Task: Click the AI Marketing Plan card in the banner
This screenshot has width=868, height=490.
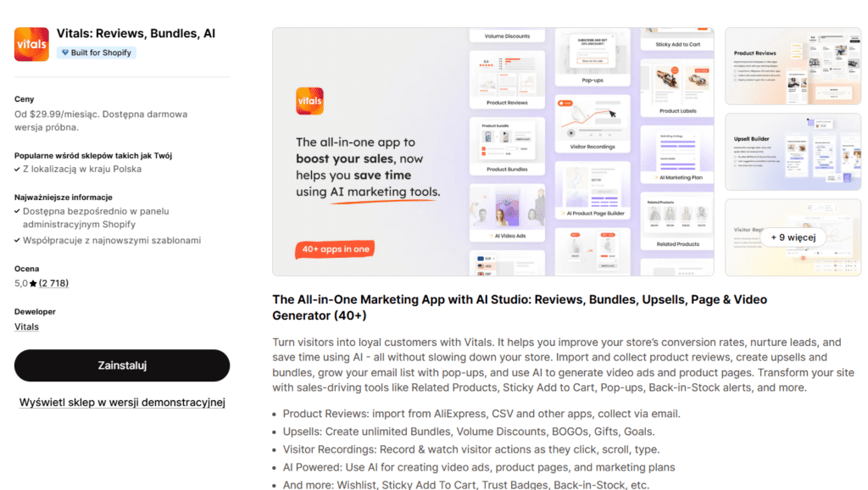Action: pos(677,154)
